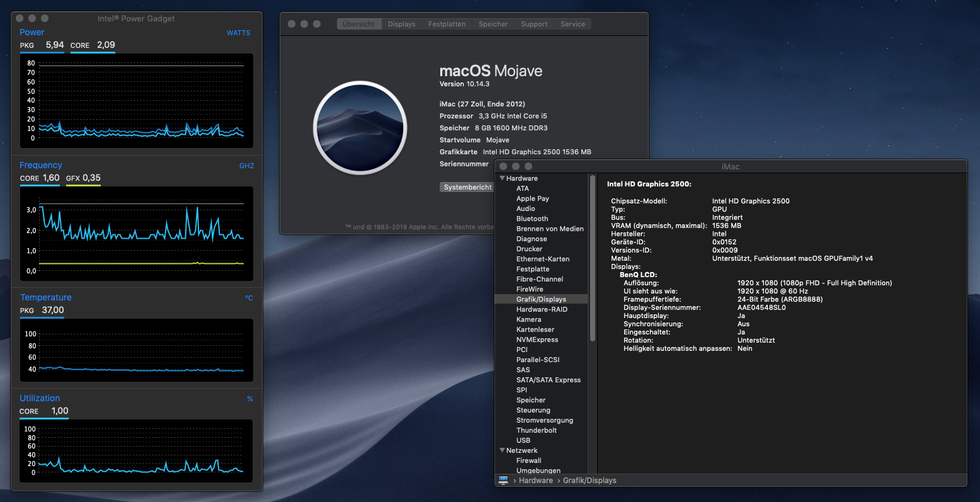Collapse the Netzwerk tree section

pyautogui.click(x=503, y=450)
